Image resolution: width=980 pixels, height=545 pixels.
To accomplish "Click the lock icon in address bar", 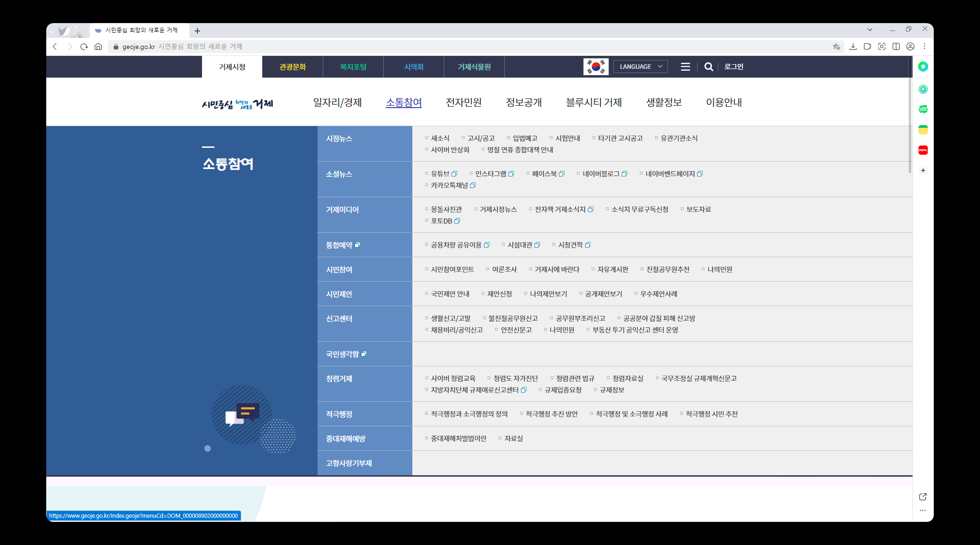I will (x=116, y=47).
